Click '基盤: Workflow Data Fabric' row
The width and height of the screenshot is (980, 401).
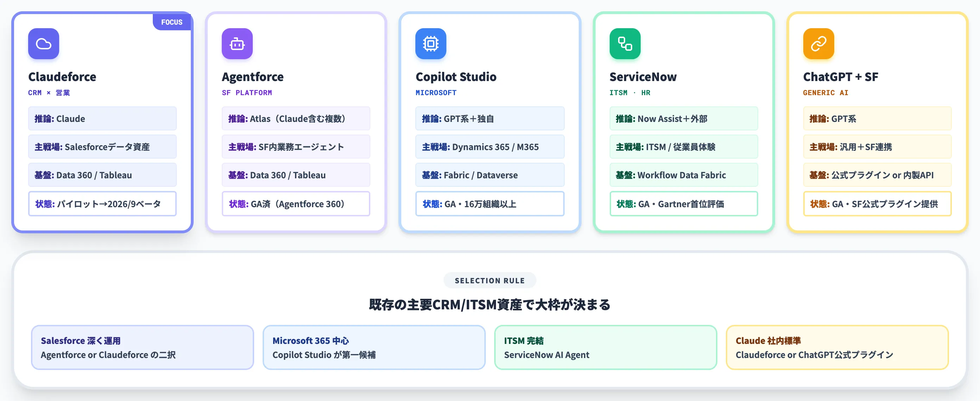684,175
